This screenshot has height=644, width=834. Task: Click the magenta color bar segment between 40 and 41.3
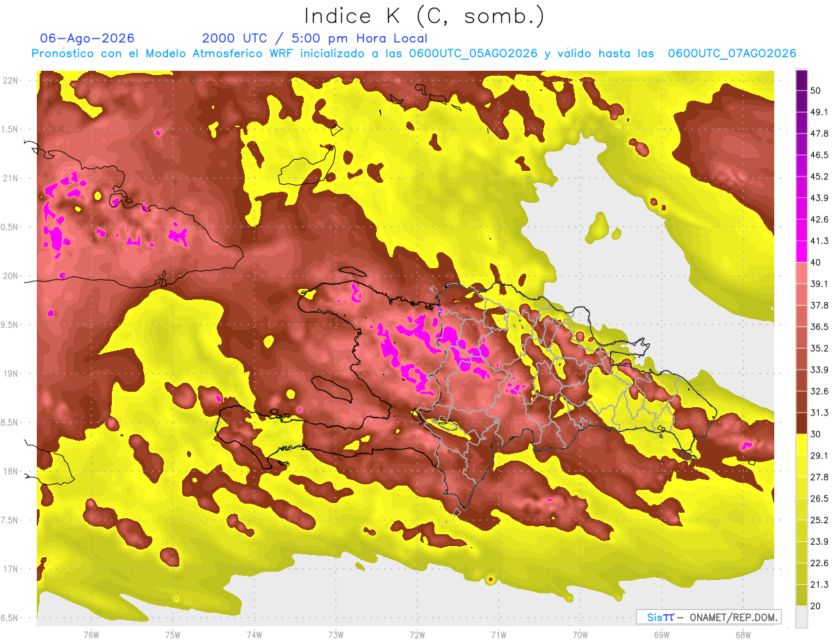pyautogui.click(x=801, y=251)
